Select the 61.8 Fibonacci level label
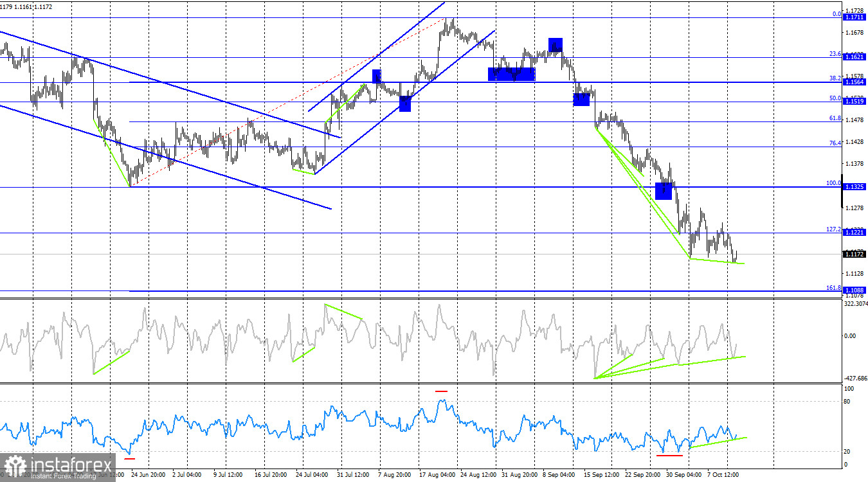The image size is (868, 482). (x=835, y=118)
